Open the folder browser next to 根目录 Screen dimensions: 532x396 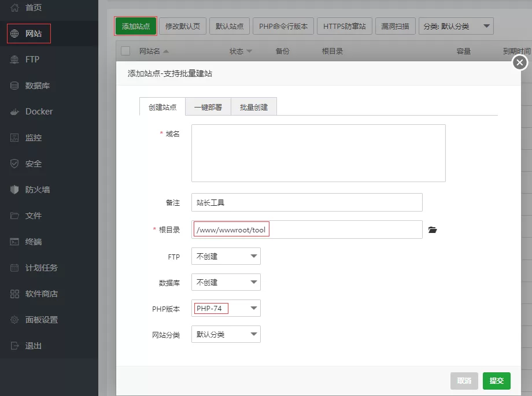pyautogui.click(x=432, y=229)
